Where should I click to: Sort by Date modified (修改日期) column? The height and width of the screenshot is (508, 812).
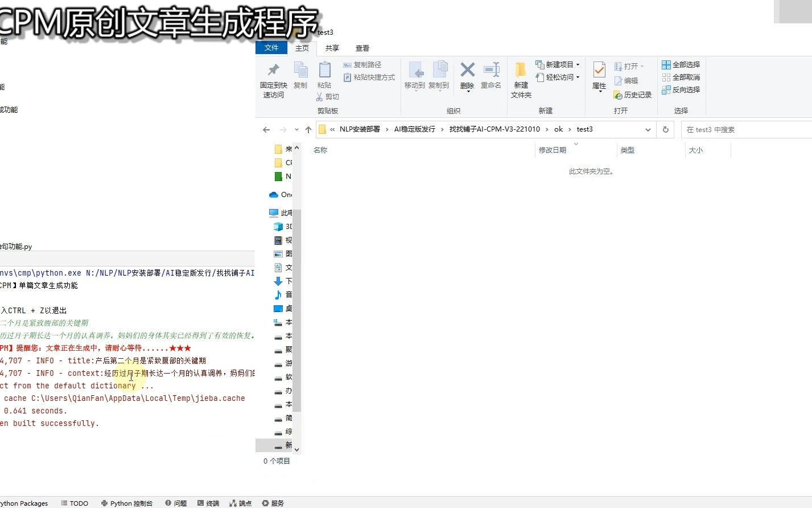(x=553, y=150)
